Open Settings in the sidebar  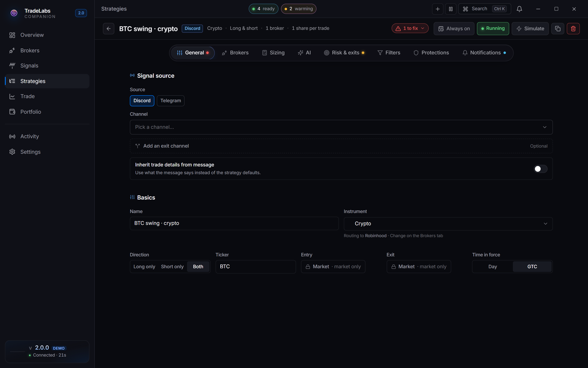(47, 152)
